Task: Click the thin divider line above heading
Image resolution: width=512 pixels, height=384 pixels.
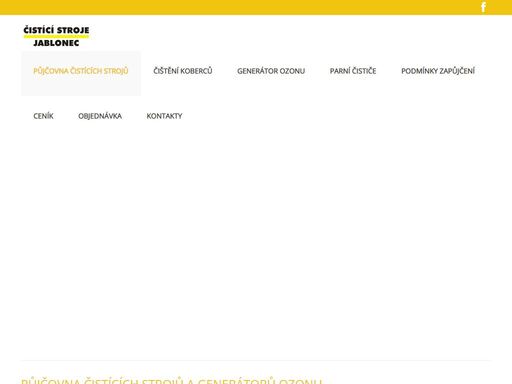Action: [256, 360]
